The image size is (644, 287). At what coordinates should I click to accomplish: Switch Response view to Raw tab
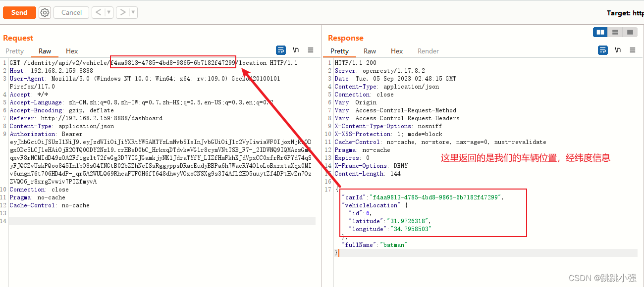tap(370, 51)
